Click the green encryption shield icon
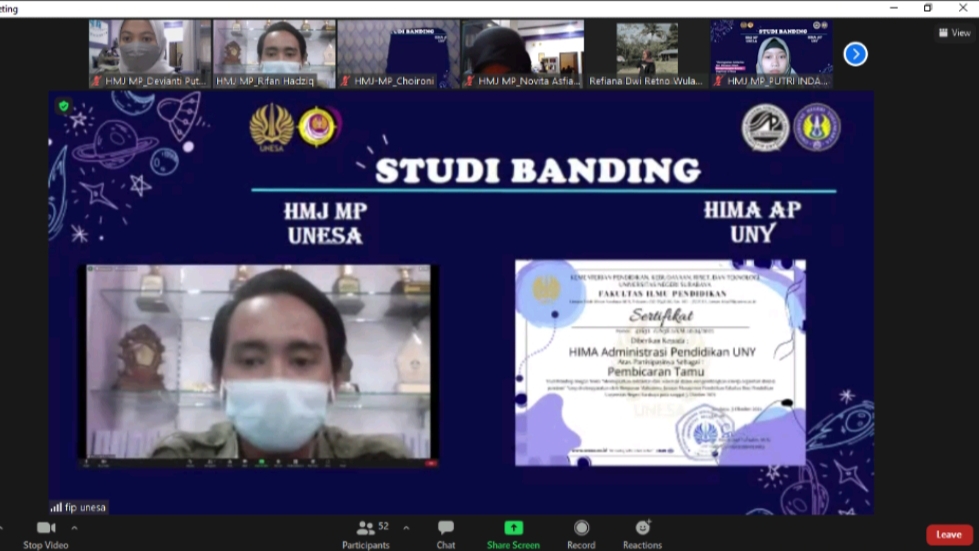 pyautogui.click(x=64, y=106)
